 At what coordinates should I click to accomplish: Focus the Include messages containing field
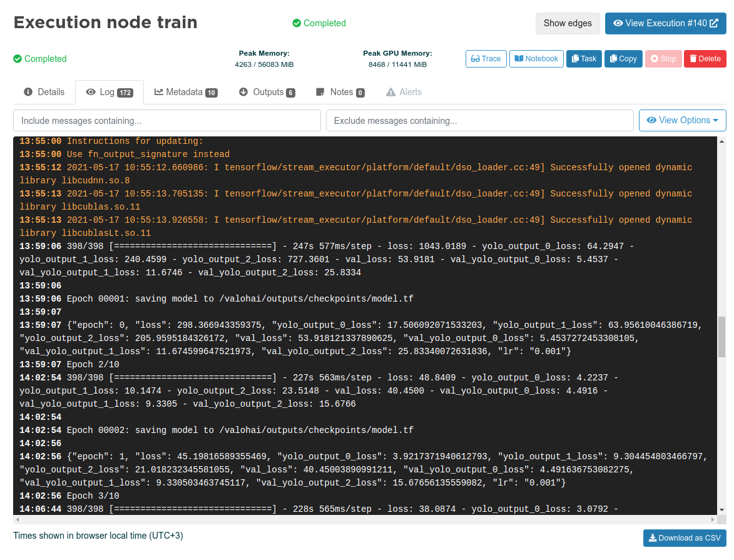[166, 120]
